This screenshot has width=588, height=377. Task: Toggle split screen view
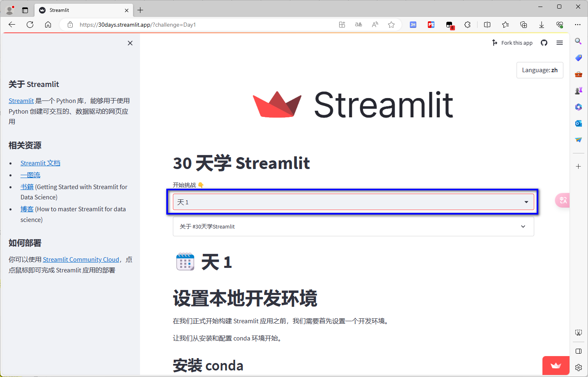487,25
